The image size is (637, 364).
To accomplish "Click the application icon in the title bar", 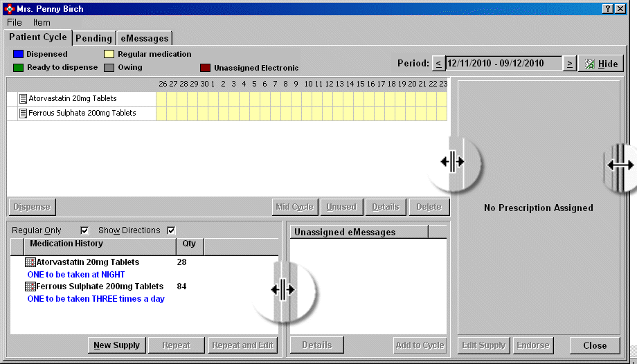I will pyautogui.click(x=9, y=8).
